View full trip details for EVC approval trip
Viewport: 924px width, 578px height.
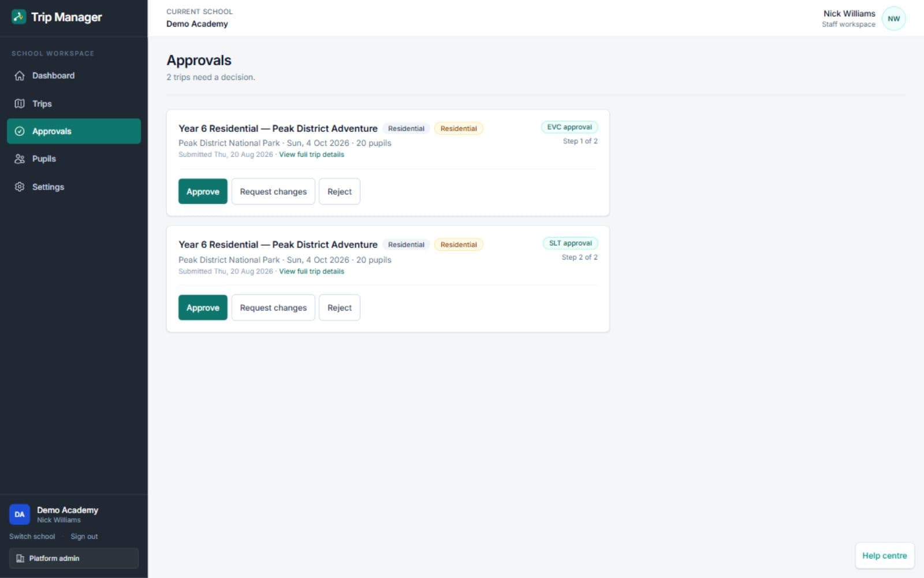point(311,155)
